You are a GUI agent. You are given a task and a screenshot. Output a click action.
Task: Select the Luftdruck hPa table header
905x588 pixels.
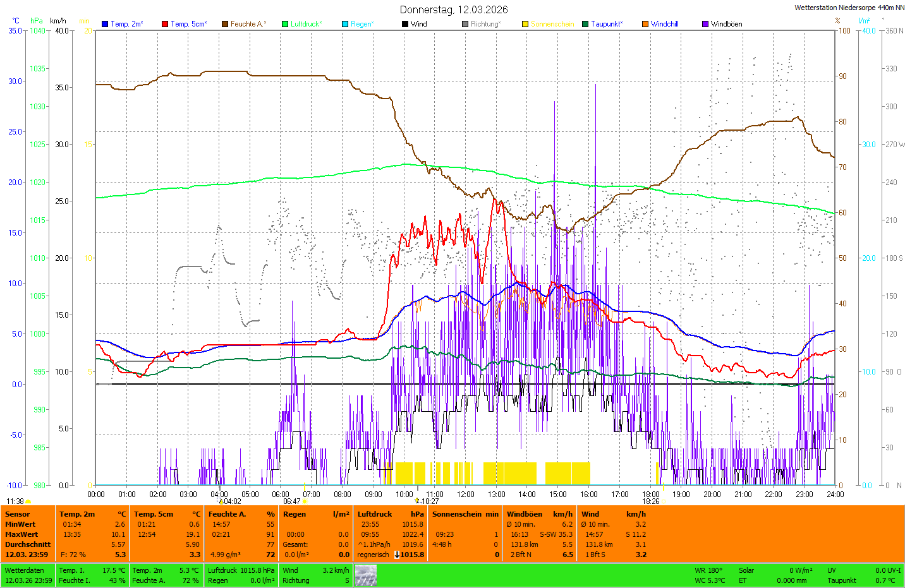coord(390,514)
